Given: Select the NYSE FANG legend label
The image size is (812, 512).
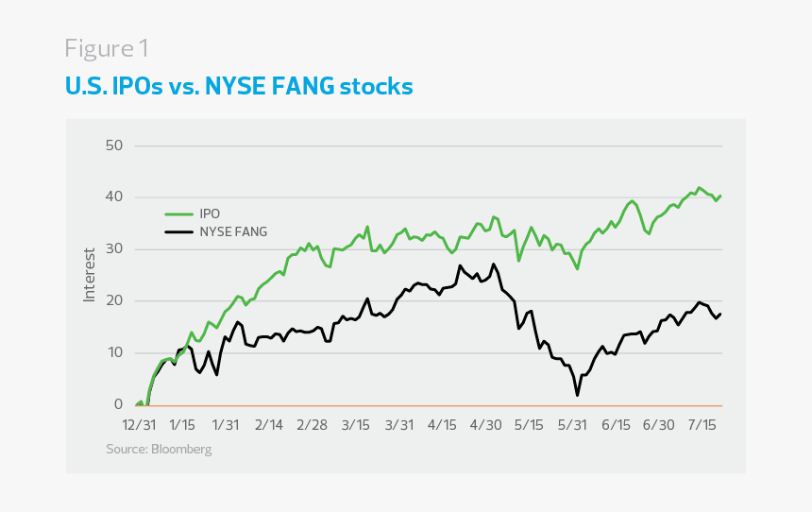Looking at the screenshot, I should pos(229,231).
